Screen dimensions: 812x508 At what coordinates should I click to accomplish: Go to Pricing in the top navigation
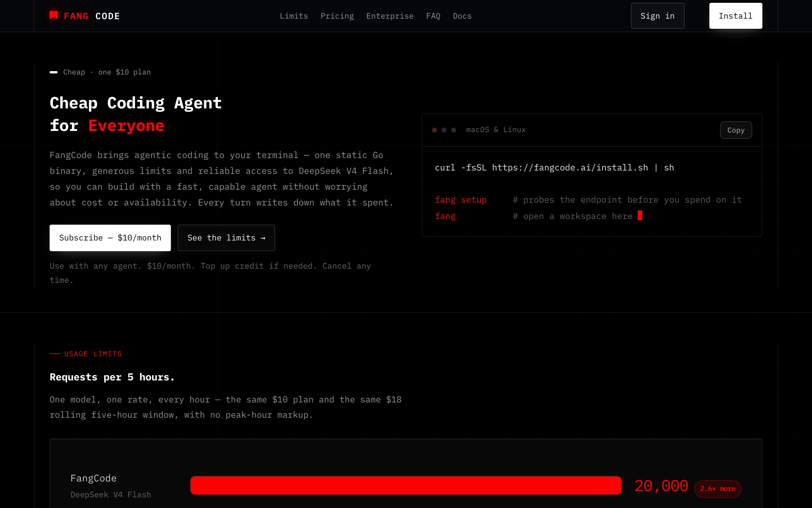pos(337,16)
